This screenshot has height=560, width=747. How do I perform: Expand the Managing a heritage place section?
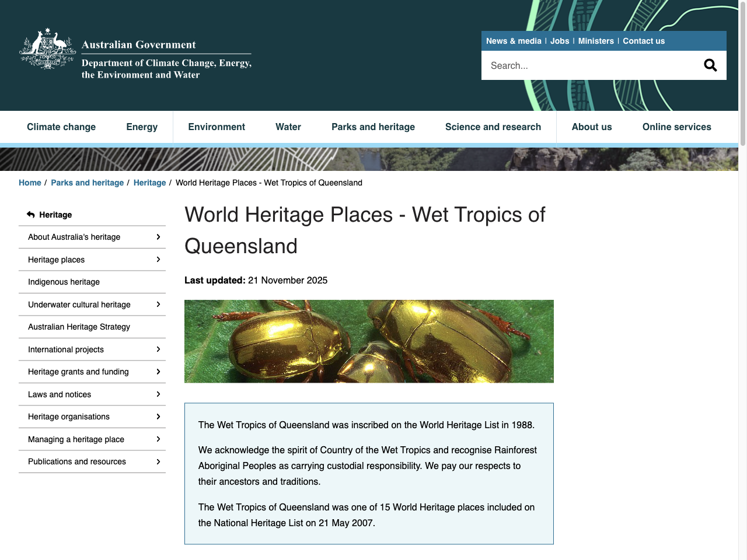click(158, 439)
